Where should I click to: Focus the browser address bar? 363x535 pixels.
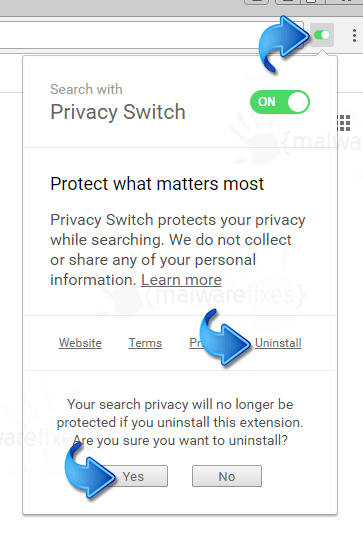pyautogui.click(x=150, y=35)
